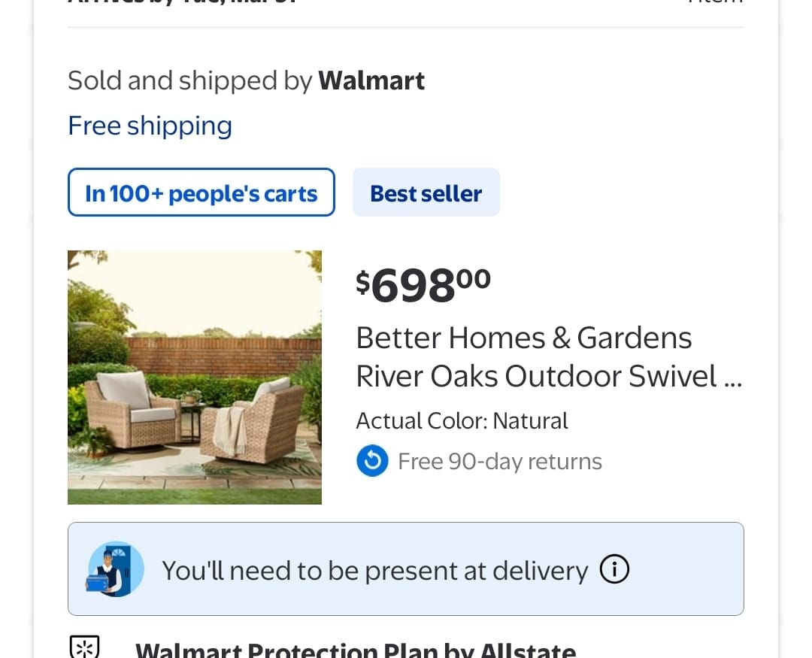
Task: Select the Actual Color: Natural text
Action: [462, 420]
